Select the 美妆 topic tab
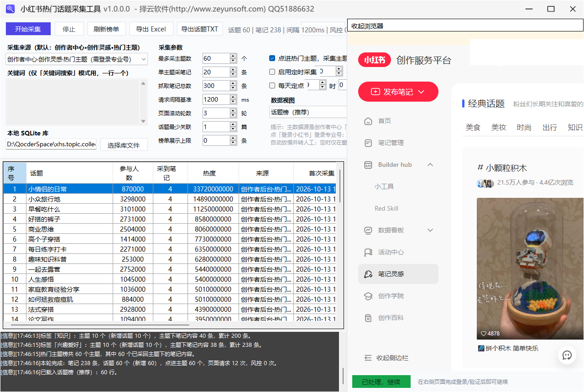 499,128
